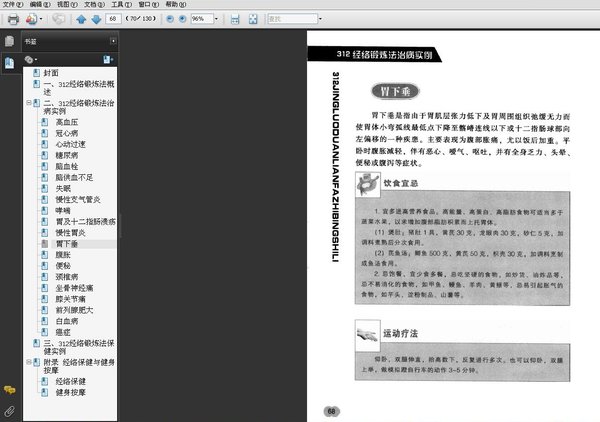
Task: Click the 腹胀 bookmark icon
Action: pos(45,255)
